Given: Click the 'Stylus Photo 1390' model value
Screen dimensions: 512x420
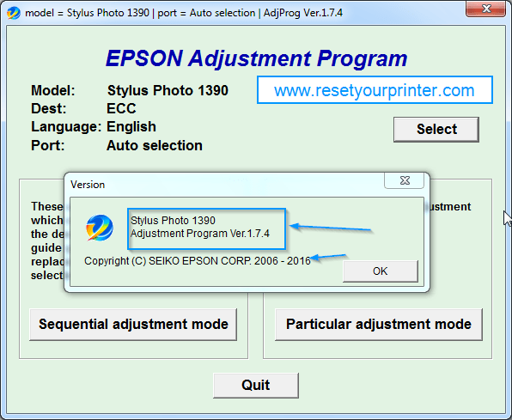Looking at the screenshot, I should 168,90.
